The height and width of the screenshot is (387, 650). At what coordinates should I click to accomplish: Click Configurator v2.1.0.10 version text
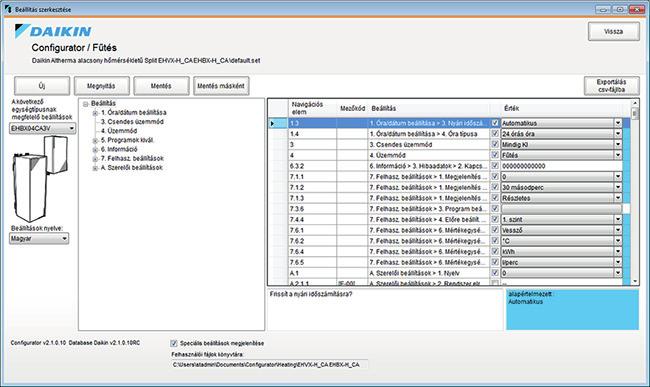coord(38,343)
